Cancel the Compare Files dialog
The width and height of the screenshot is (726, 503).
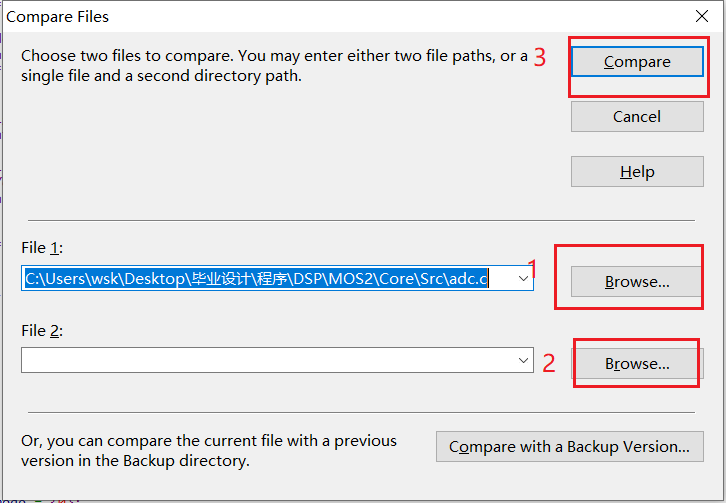pyautogui.click(x=637, y=117)
